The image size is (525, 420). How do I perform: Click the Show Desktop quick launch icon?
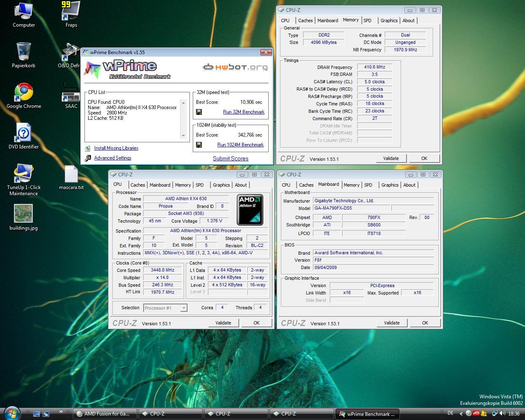37,414
